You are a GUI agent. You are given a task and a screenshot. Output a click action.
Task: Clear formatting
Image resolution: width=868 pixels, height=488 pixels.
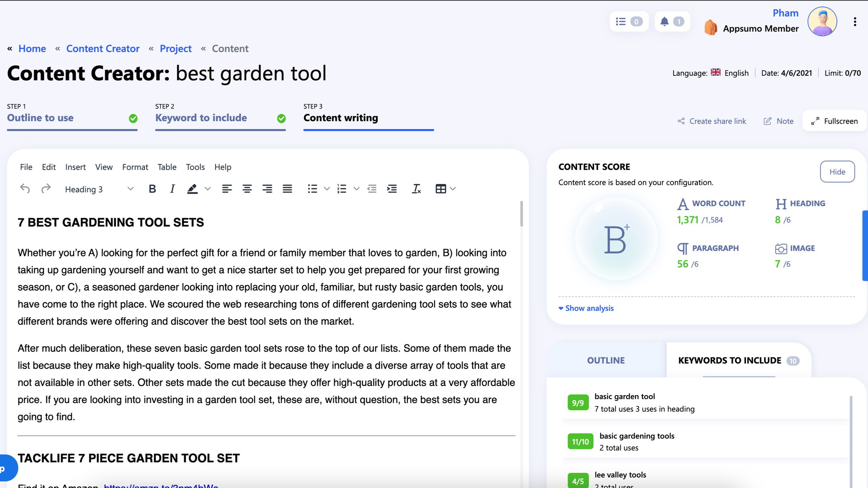(416, 189)
